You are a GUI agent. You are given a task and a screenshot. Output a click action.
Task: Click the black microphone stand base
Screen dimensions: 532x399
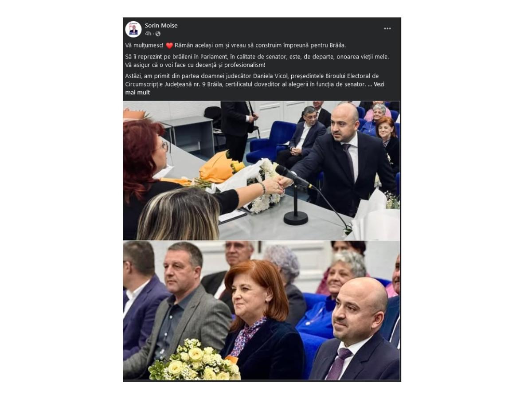click(x=296, y=218)
